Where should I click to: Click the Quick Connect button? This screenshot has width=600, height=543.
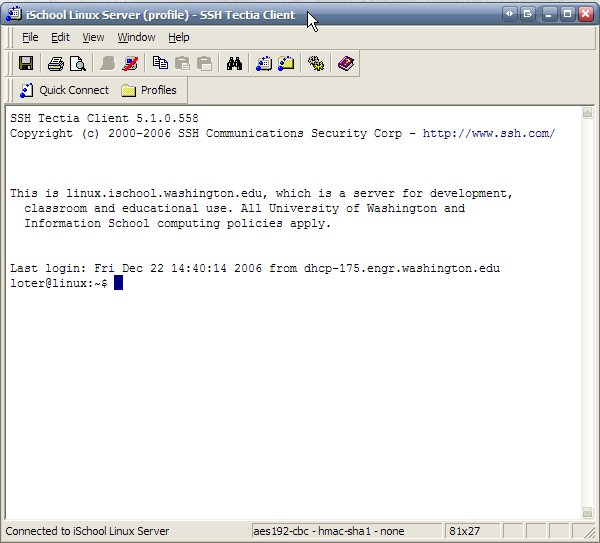[x=64, y=90]
